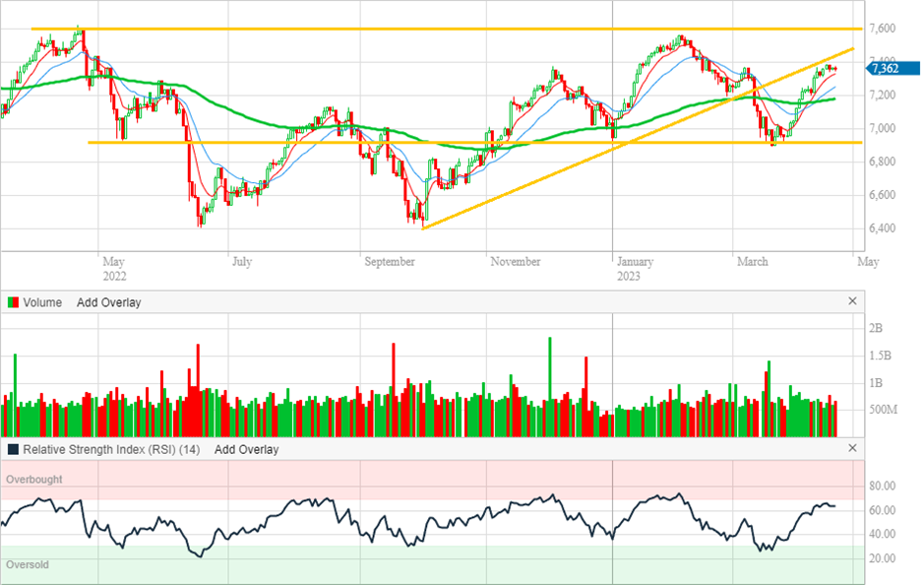
Task: Close the Volume indicator panel
Action: pos(852,301)
